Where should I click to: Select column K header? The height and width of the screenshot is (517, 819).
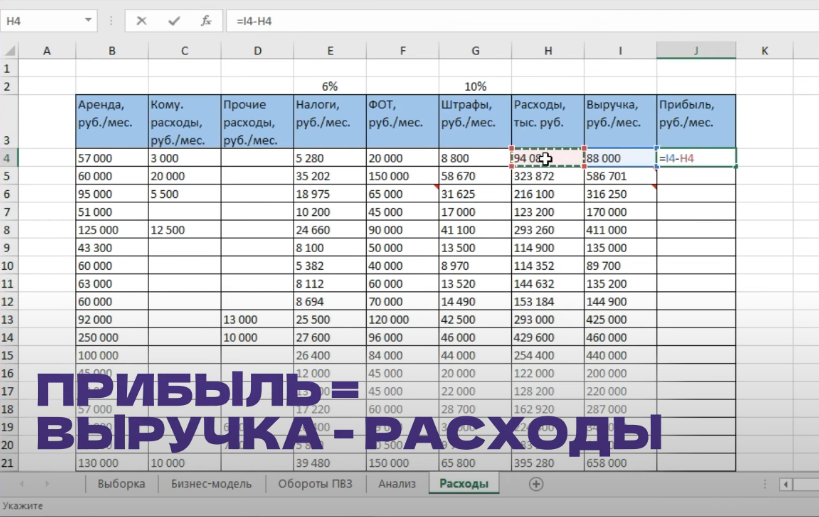pos(764,51)
